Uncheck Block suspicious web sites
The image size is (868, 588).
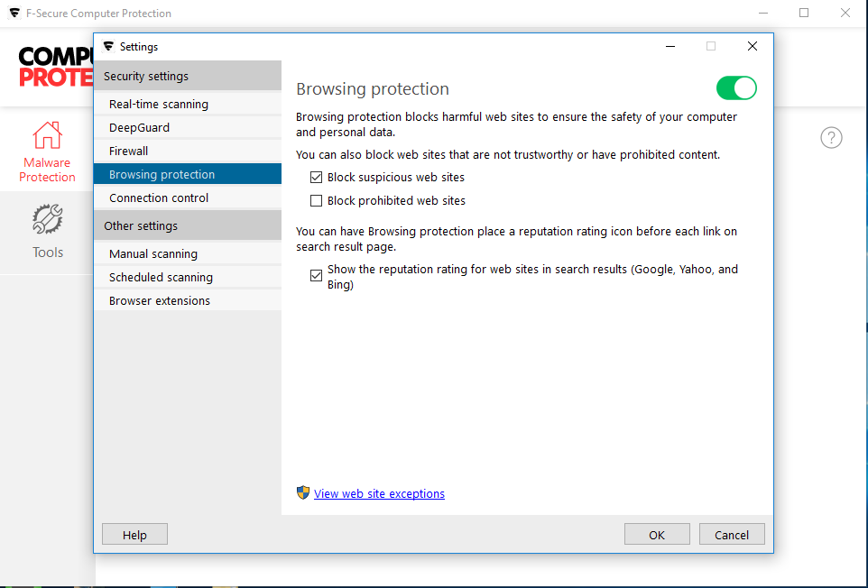point(316,178)
